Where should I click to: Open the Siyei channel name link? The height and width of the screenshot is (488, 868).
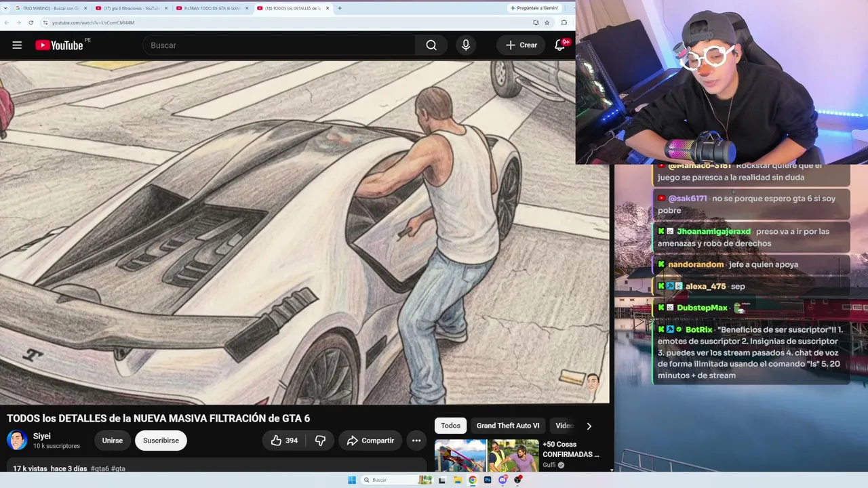tap(42, 436)
